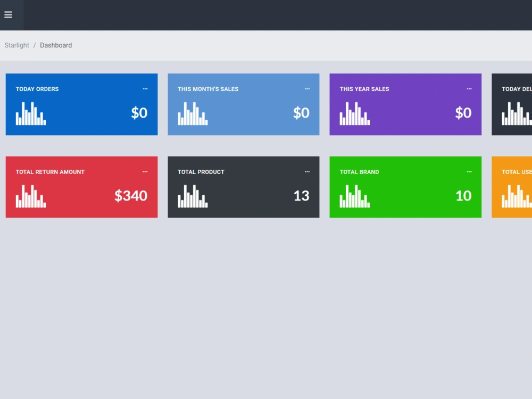
Task: Open the options menu on Total Return Amount card
Action: click(x=145, y=171)
